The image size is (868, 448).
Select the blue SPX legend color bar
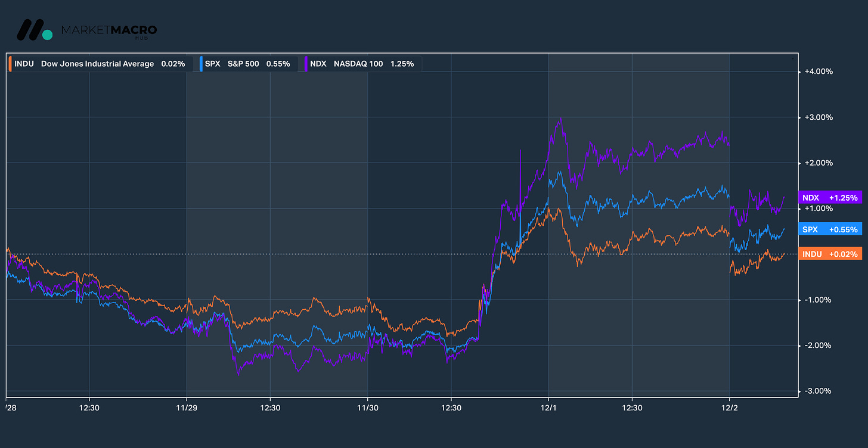point(200,63)
